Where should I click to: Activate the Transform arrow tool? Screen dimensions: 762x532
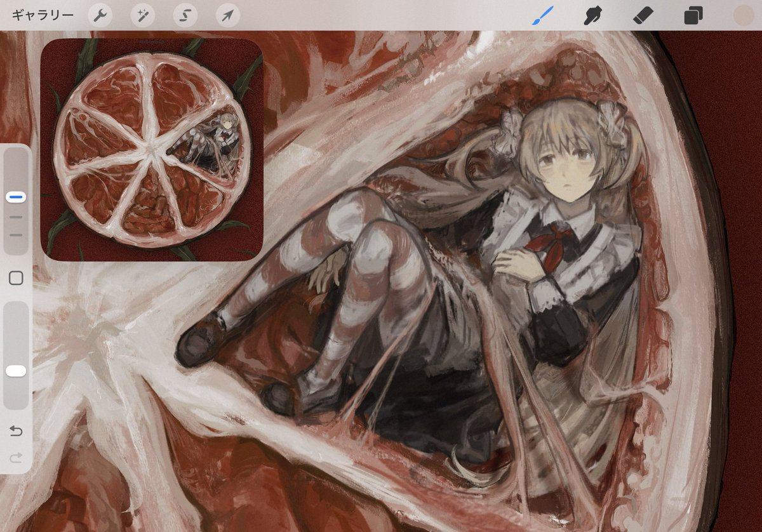(x=227, y=15)
